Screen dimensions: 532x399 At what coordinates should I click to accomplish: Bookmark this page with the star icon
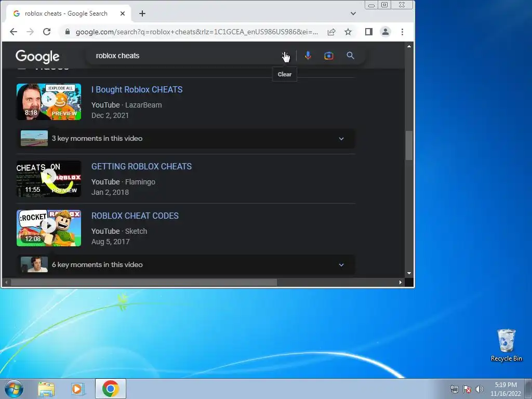[348, 32]
